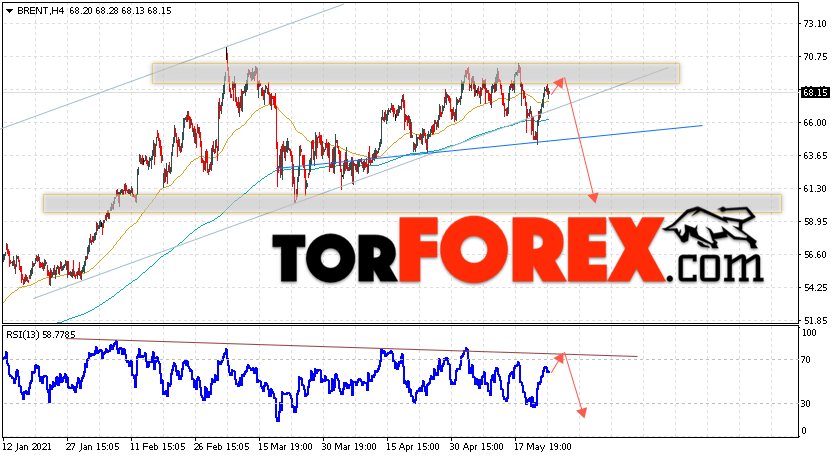
Task: Select the RSI 70 level label
Action: click(x=807, y=360)
